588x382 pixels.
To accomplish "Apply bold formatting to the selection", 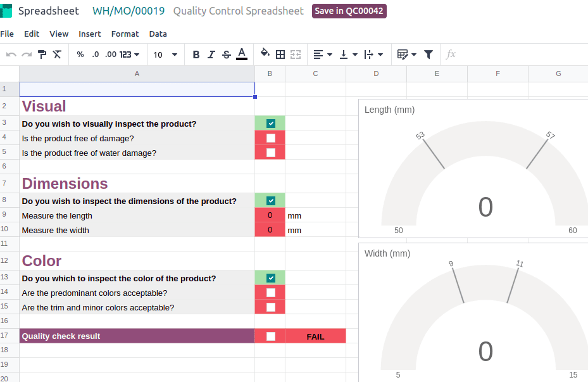I will click(196, 54).
